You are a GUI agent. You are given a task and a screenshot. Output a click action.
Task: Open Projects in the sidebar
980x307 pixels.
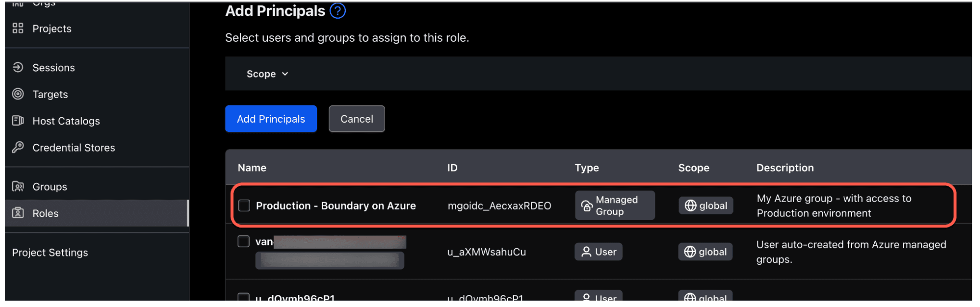[x=51, y=29]
